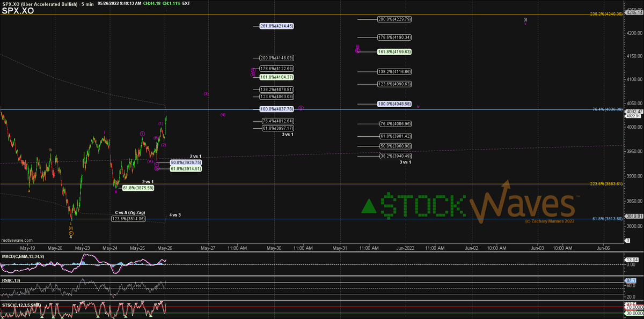Image resolution: width=644 pixels, height=319 pixels.
Task: Select the 4032.47 current price tag
Action: tap(633, 111)
